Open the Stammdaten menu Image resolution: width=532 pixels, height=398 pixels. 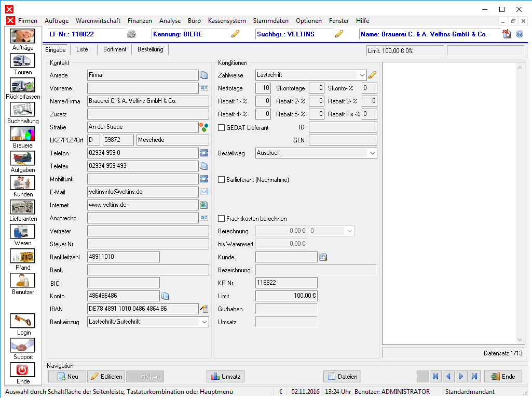[271, 21]
